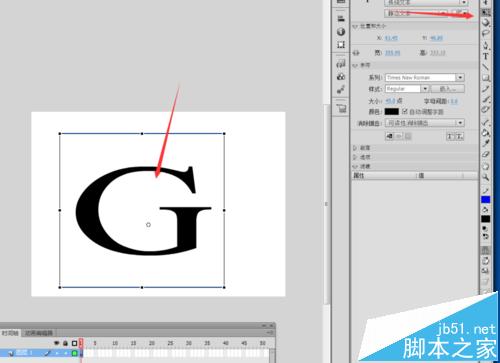Expand the 选项 options section

coord(355,157)
